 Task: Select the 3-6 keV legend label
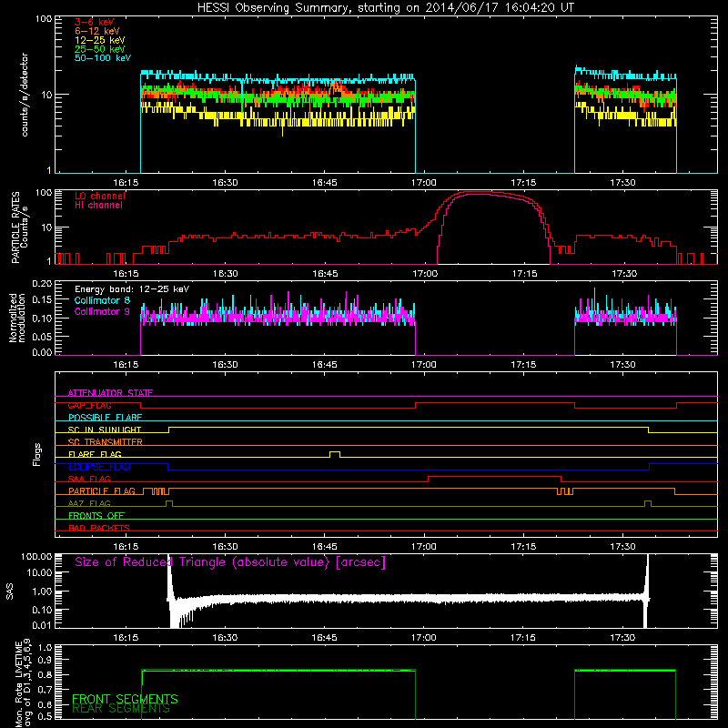[94, 22]
